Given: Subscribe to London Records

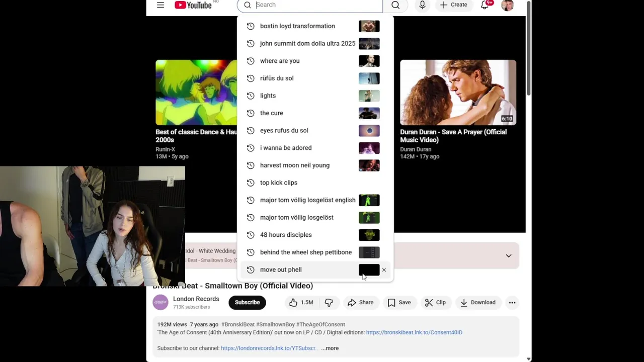Looking at the screenshot, I should coord(247,302).
